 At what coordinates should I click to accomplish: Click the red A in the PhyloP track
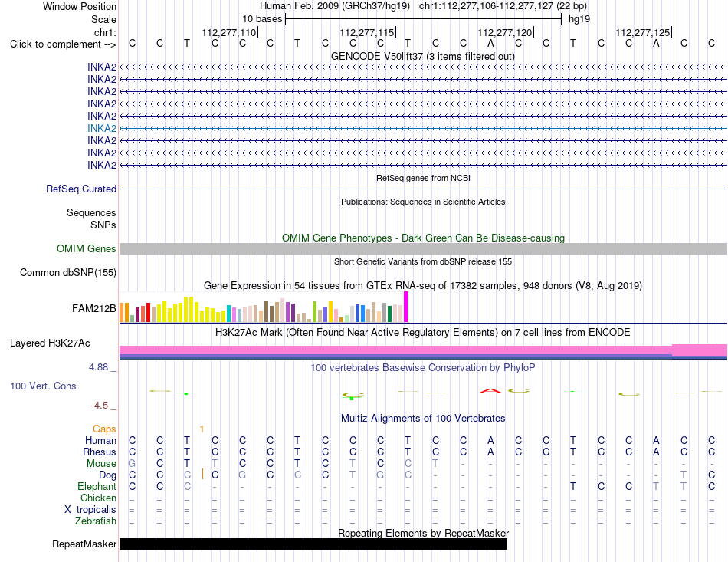click(x=490, y=390)
